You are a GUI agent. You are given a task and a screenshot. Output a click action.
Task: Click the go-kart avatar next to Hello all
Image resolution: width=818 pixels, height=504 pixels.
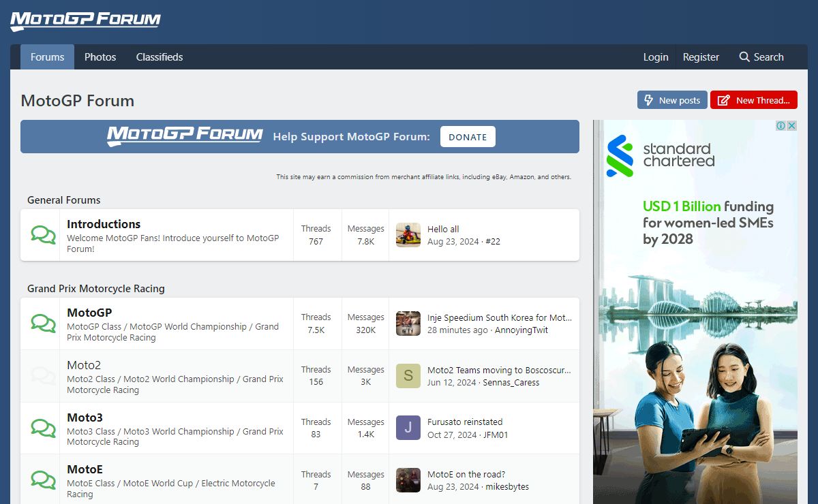click(x=408, y=235)
